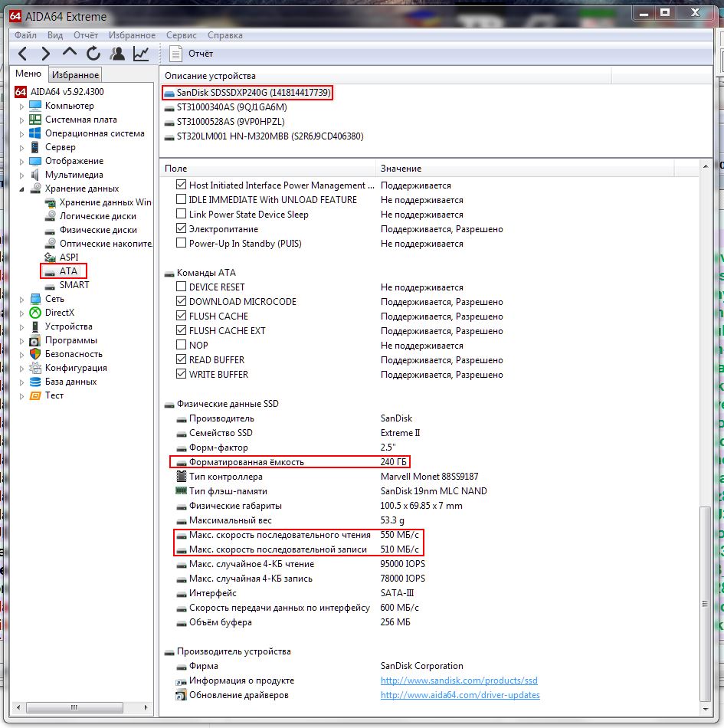Open the Справка menu
724x728 pixels.
(225, 35)
